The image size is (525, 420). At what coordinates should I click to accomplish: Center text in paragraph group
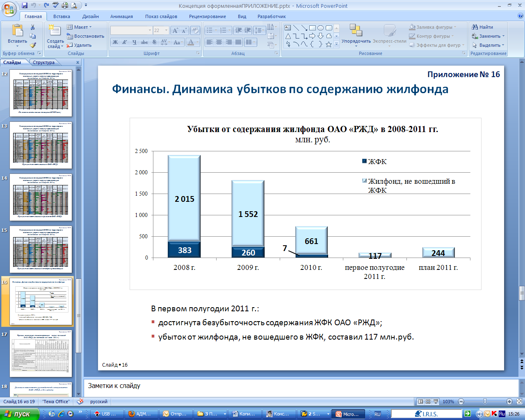tap(219, 42)
